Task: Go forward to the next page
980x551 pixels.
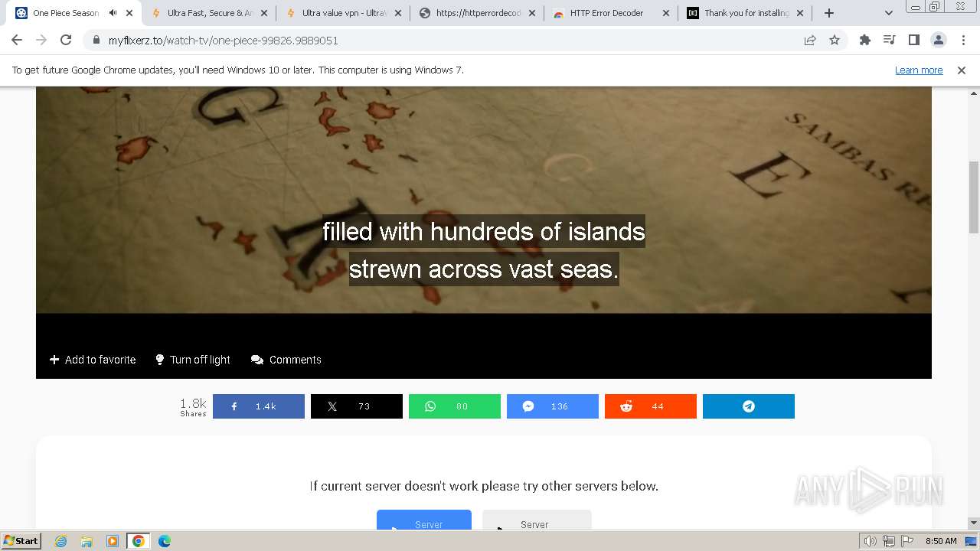Action: pos(41,41)
